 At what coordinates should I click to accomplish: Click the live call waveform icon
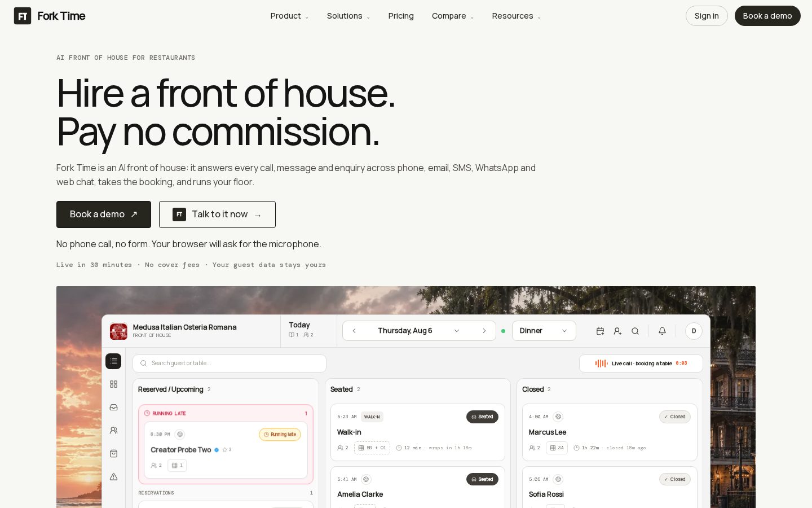pyautogui.click(x=601, y=364)
